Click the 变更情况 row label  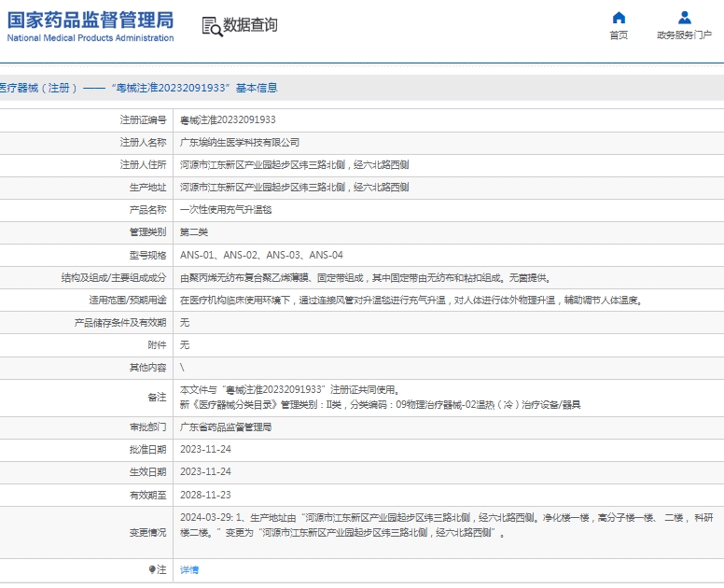pyautogui.click(x=147, y=533)
